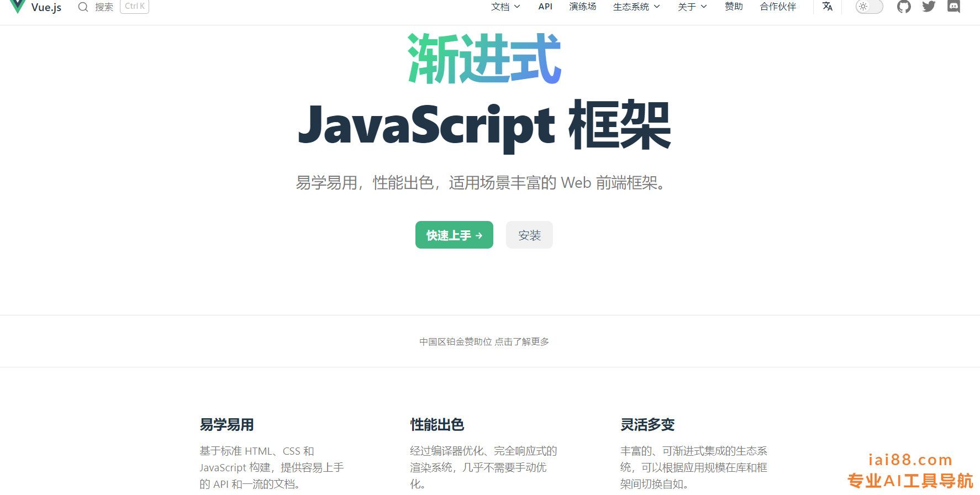Expand the 关于 dropdown menu
The height and width of the screenshot is (495, 980).
[x=692, y=7]
